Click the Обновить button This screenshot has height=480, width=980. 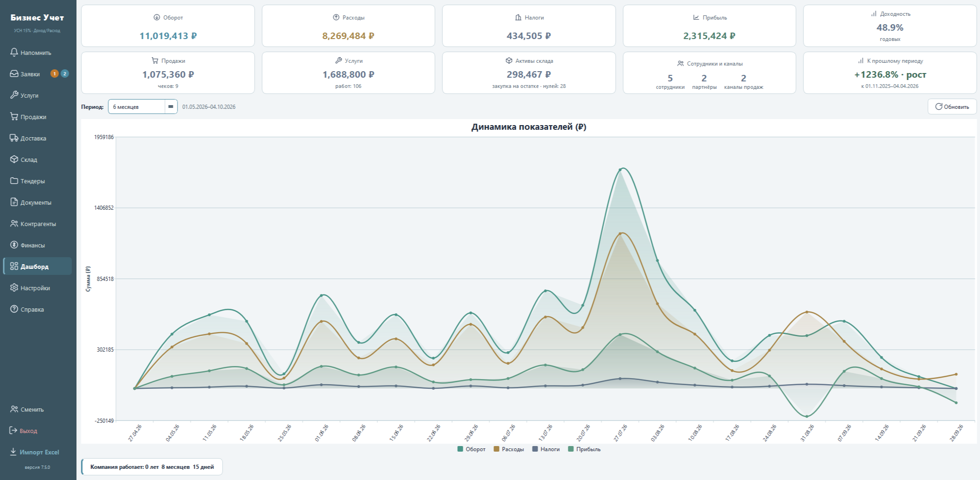coord(952,107)
